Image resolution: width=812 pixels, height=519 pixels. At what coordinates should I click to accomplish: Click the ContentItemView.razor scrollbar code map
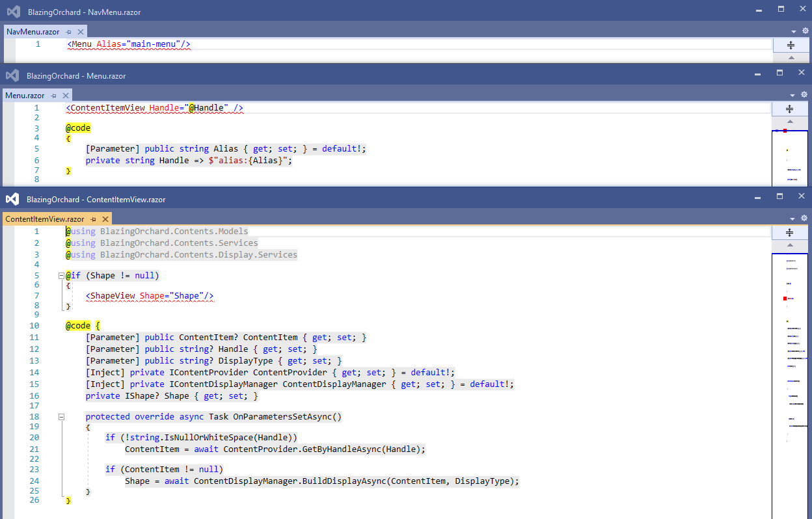click(791, 385)
